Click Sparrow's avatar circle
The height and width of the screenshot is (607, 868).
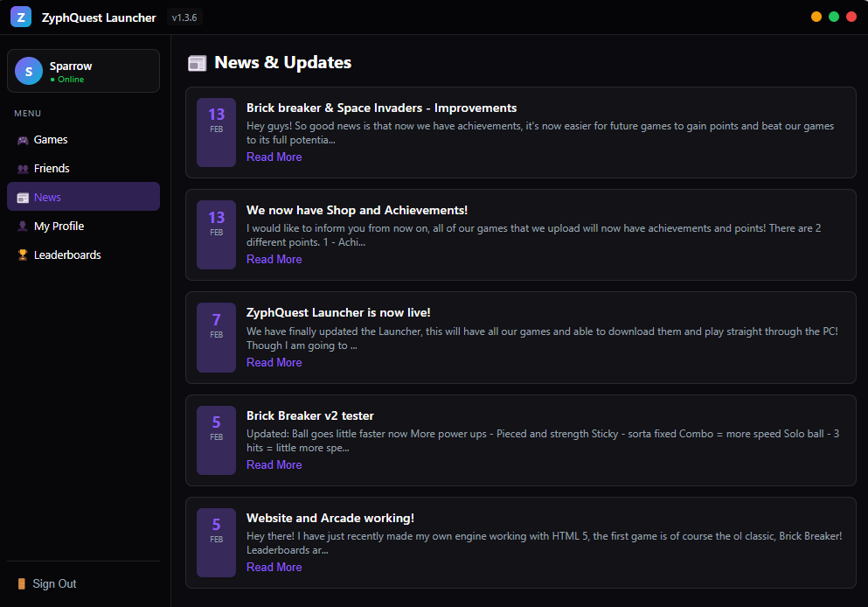pos(28,71)
